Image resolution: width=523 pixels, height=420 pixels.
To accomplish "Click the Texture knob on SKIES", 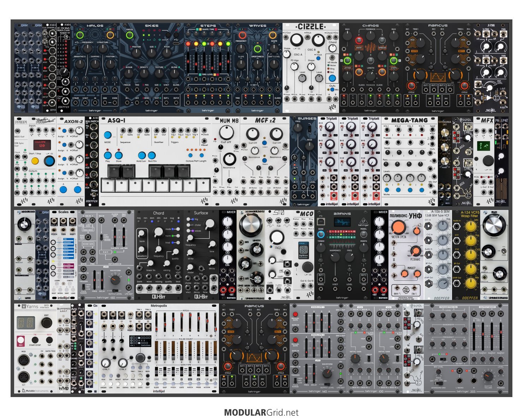I will tap(160, 73).
